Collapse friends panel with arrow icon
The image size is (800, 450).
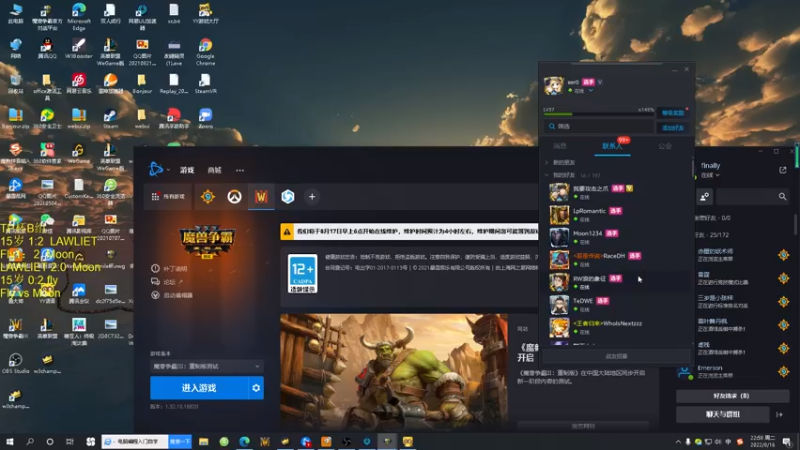click(780, 414)
